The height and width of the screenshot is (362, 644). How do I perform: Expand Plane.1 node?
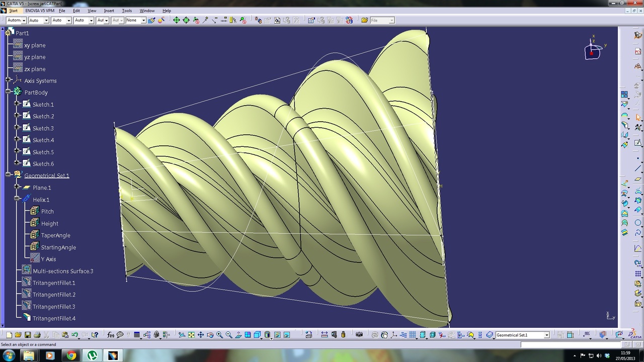tap(17, 187)
